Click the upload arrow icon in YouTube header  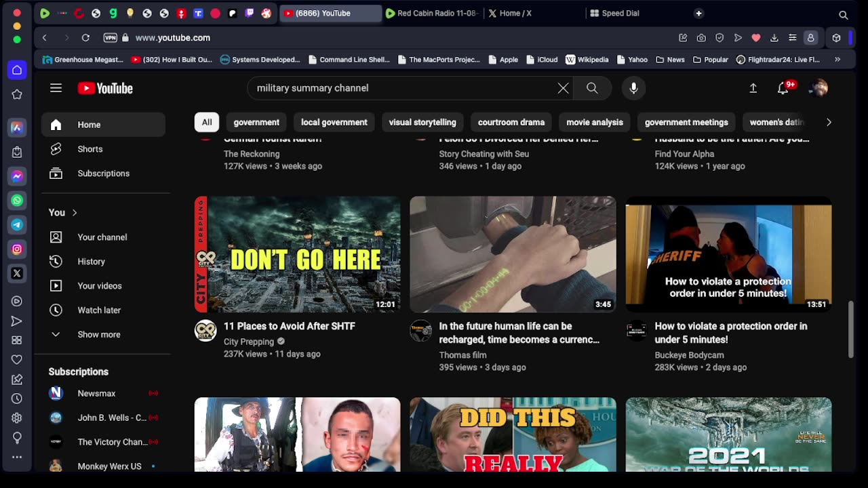tap(753, 88)
